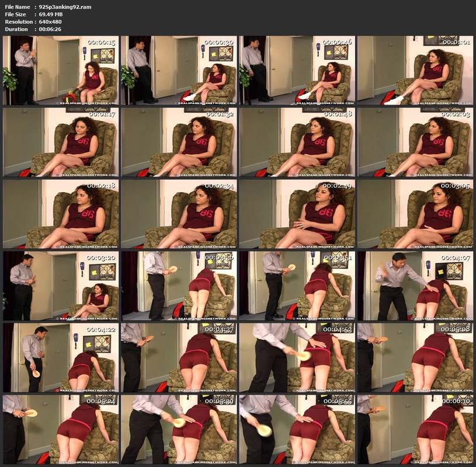Open the thumbnail at 00:01:32

(x=179, y=142)
